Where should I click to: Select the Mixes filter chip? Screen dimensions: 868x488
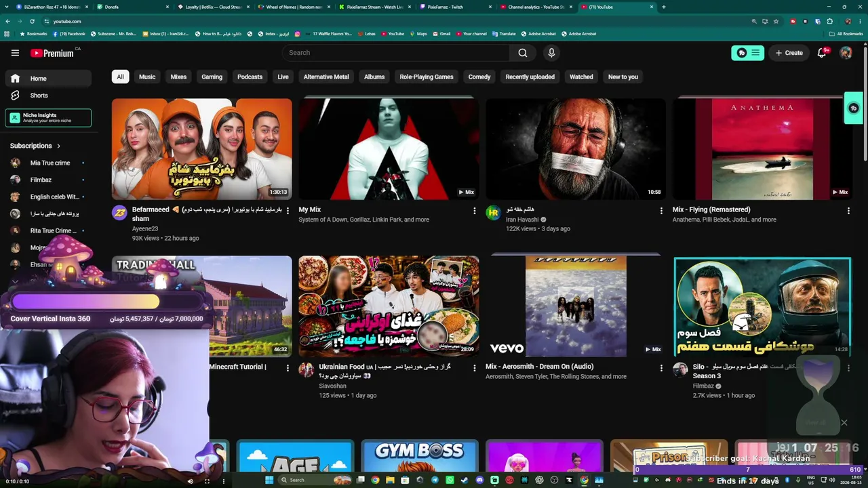[178, 77]
